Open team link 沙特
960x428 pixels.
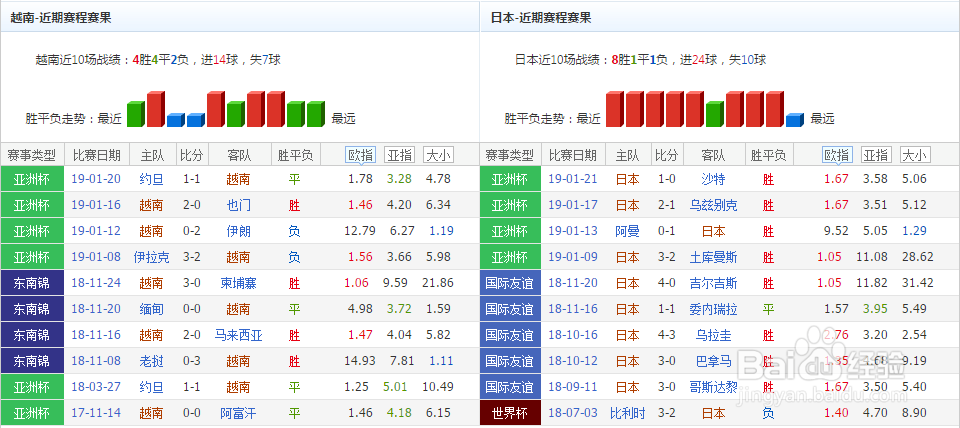point(713,179)
